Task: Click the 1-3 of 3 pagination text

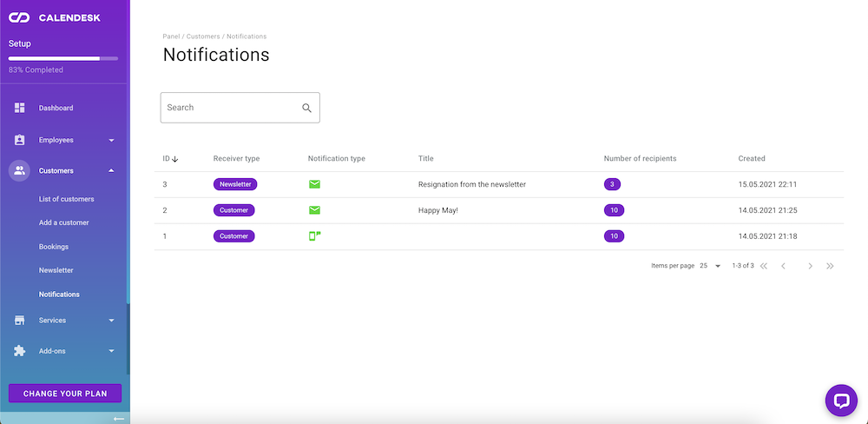Action: [743, 266]
